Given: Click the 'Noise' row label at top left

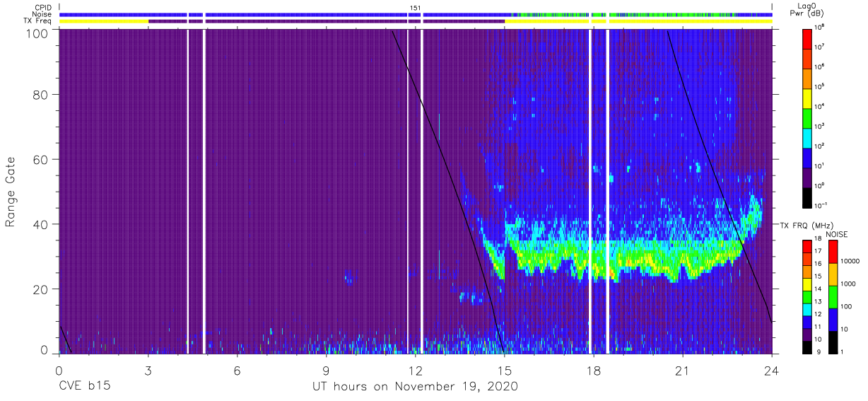Looking at the screenshot, I should tap(43, 14).
